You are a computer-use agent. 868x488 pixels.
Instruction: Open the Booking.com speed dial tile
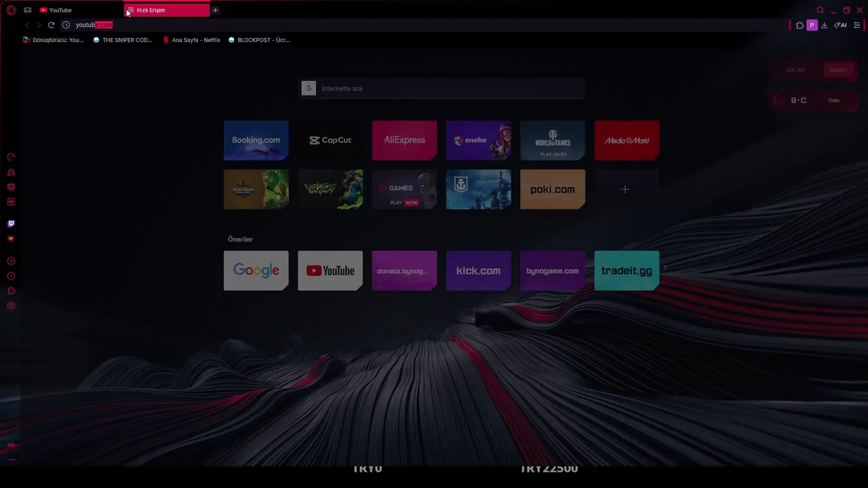256,140
